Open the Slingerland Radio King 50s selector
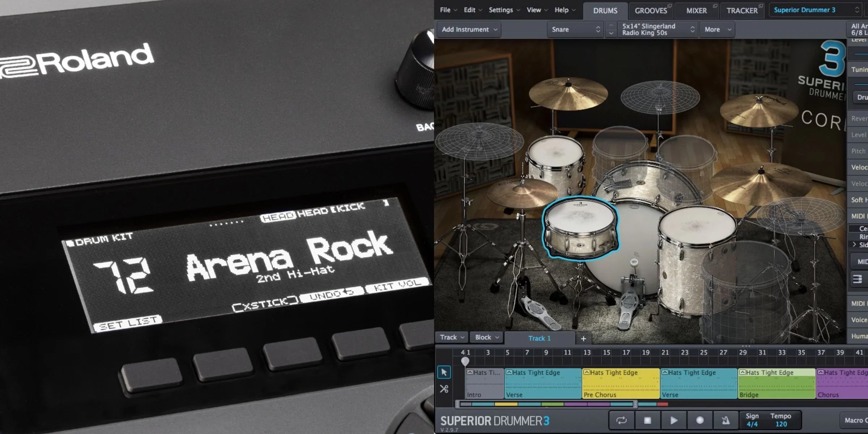The width and height of the screenshot is (868, 434). (658, 29)
